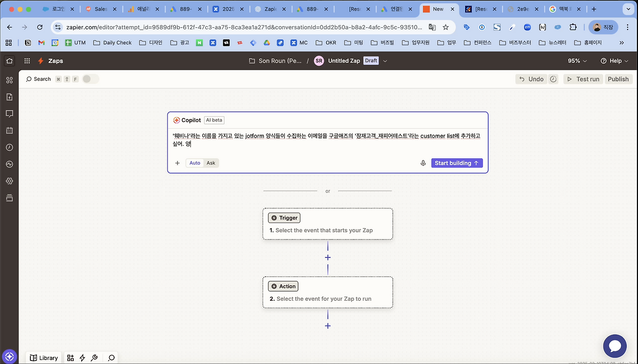This screenshot has height=364, width=638.
Task: Click the chat feedback icon in left sidebar
Action: pyautogui.click(x=9, y=114)
